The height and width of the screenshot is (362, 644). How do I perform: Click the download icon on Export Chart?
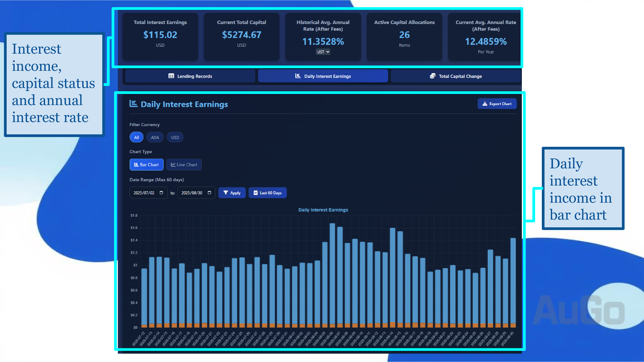485,104
